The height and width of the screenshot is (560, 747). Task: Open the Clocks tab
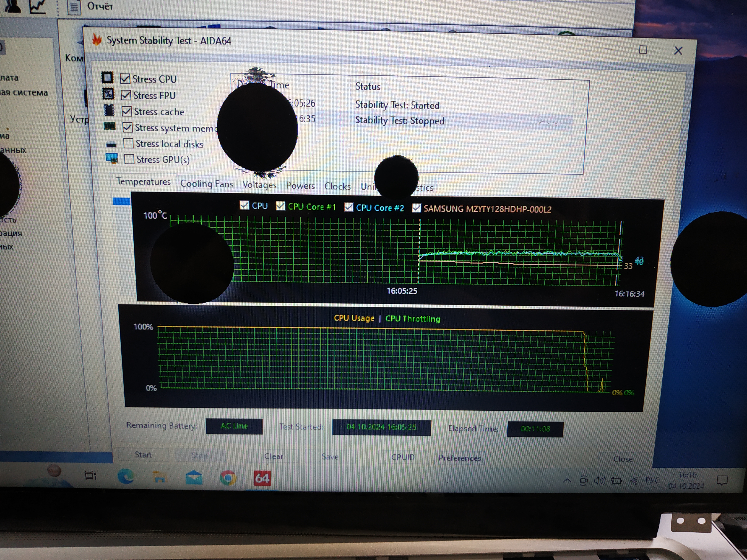pos(337,186)
